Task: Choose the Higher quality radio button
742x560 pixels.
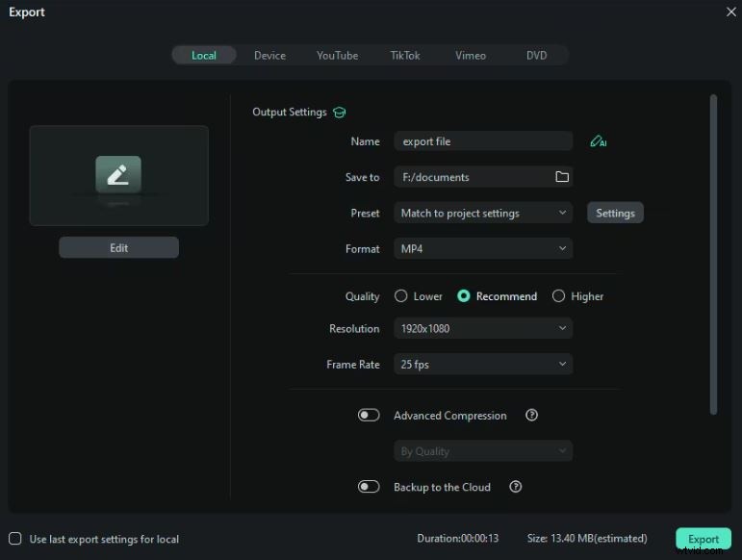Action: (x=558, y=296)
